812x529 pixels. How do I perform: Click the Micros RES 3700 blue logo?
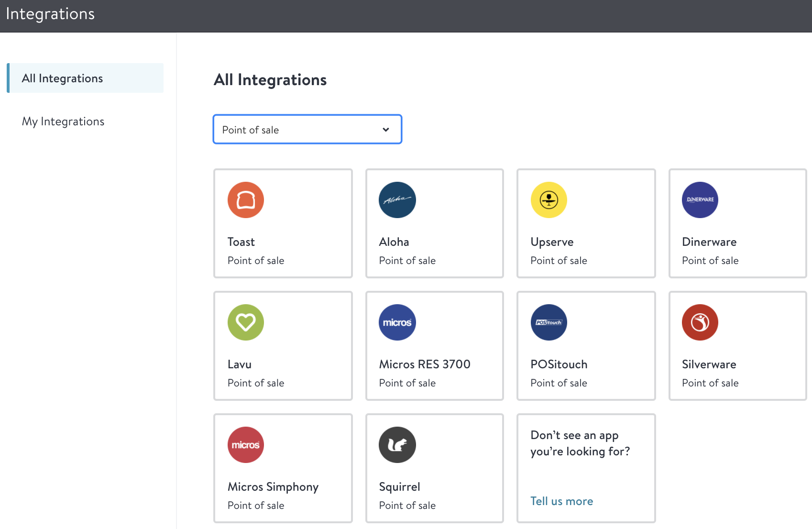coord(397,322)
